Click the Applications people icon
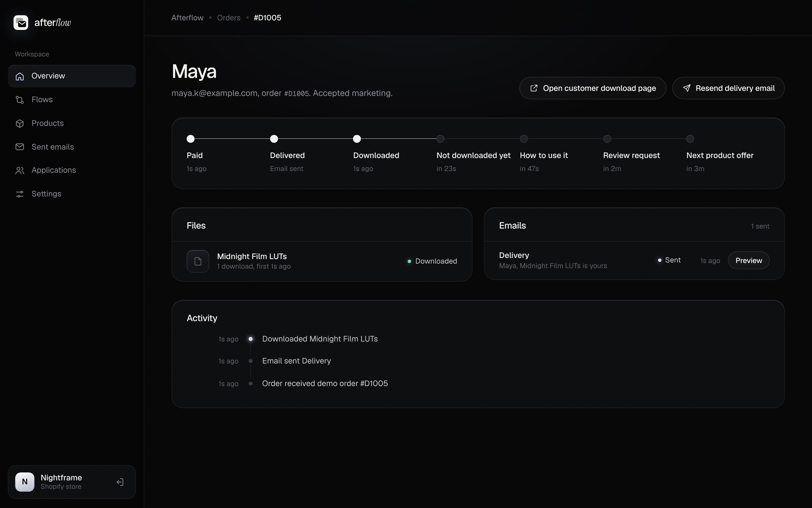This screenshot has height=508, width=812. pyautogui.click(x=20, y=170)
